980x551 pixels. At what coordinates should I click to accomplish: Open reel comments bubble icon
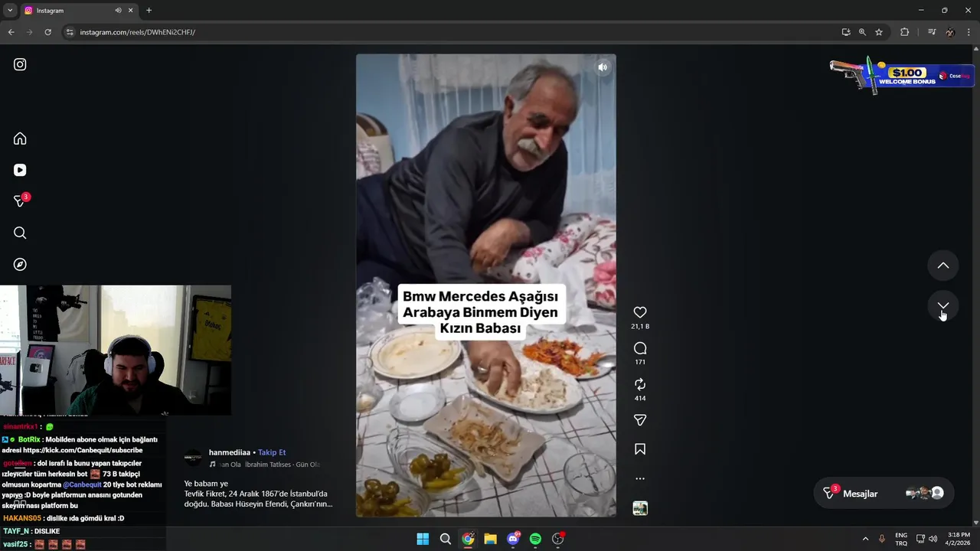[x=640, y=348]
